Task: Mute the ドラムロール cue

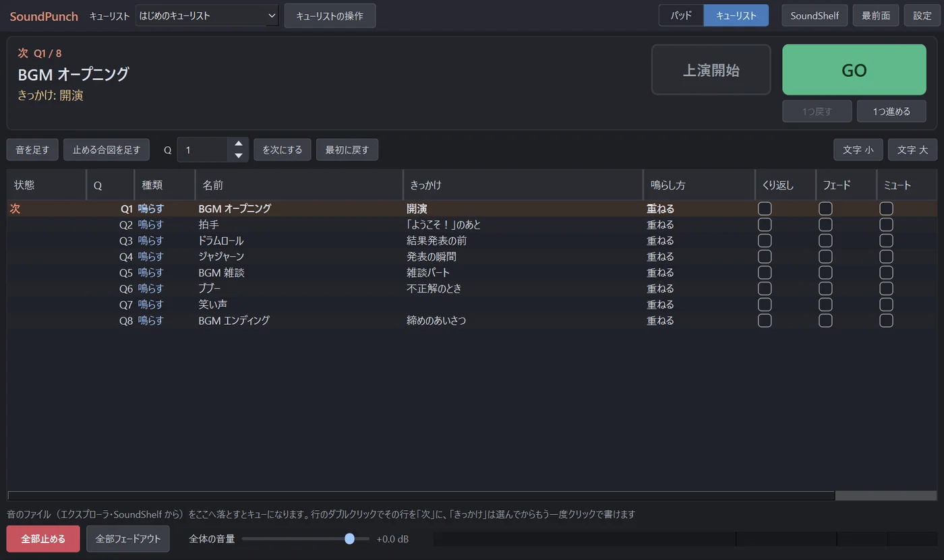Action: click(x=886, y=241)
